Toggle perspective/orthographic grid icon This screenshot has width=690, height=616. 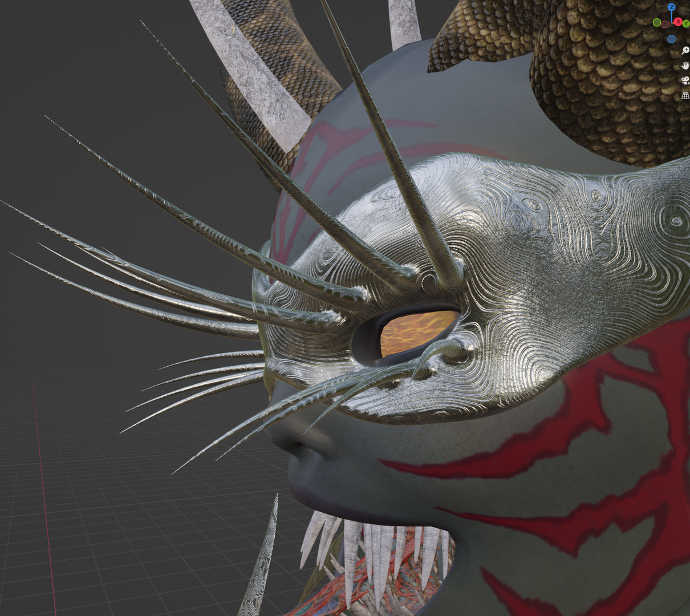(685, 96)
